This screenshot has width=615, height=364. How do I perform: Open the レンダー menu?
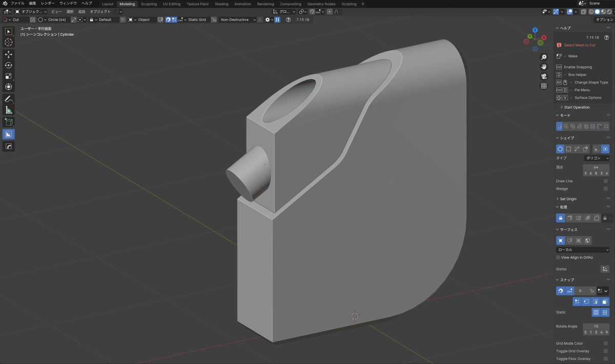click(48, 4)
